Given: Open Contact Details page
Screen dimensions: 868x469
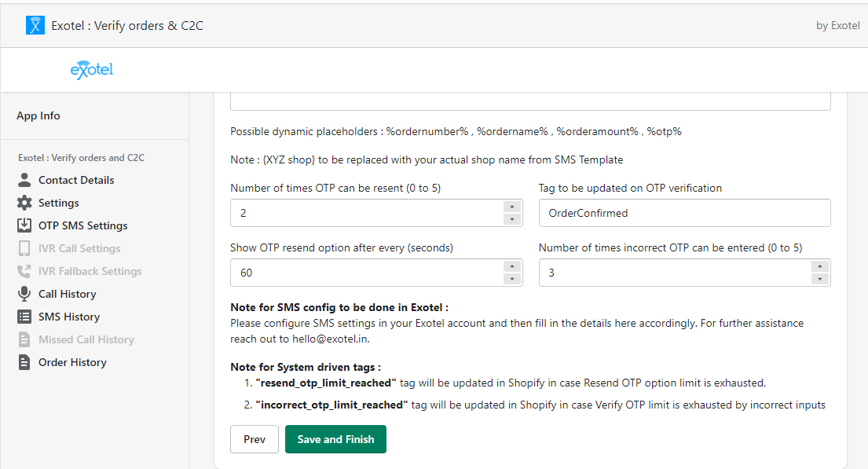Looking at the screenshot, I should coord(76,180).
